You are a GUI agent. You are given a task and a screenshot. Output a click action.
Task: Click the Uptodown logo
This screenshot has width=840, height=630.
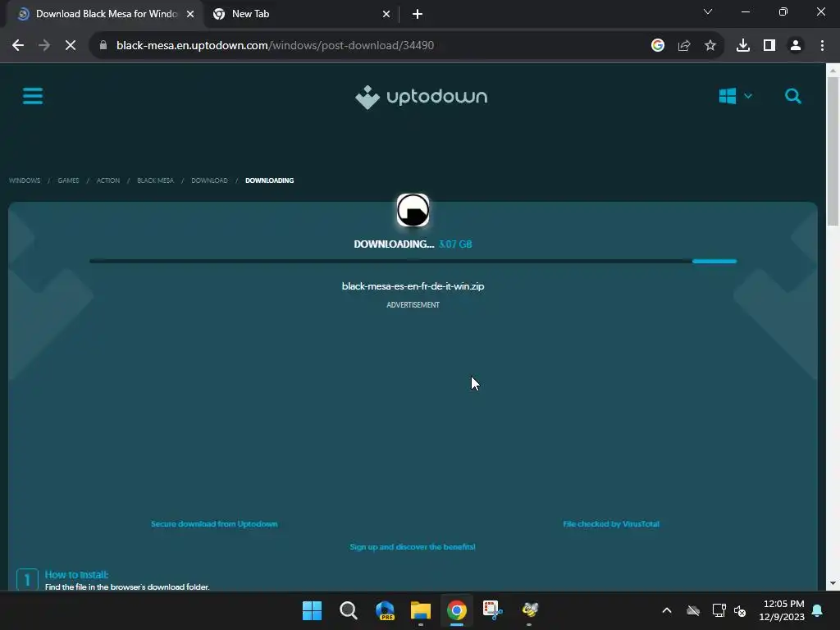(421, 97)
